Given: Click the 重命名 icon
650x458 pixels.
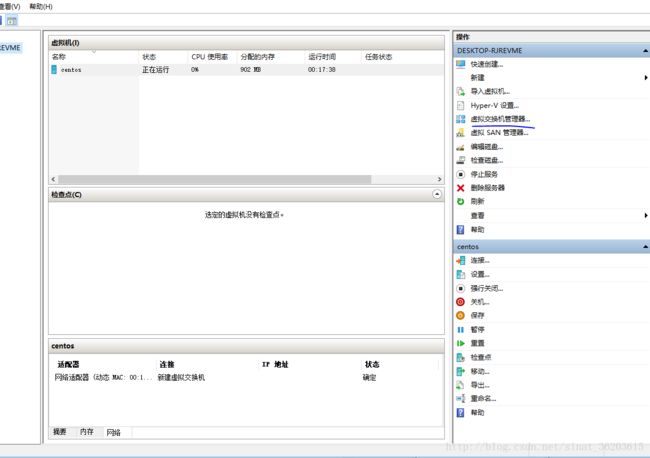Looking at the screenshot, I should [x=461, y=398].
